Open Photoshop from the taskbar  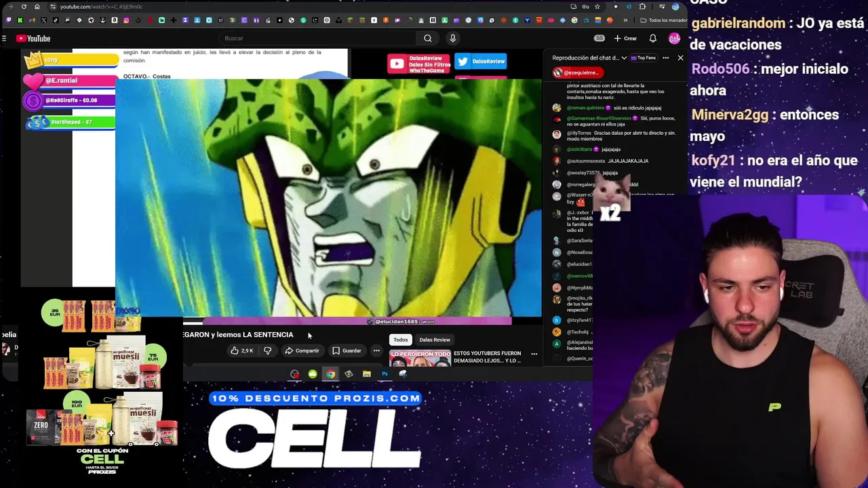tap(384, 374)
